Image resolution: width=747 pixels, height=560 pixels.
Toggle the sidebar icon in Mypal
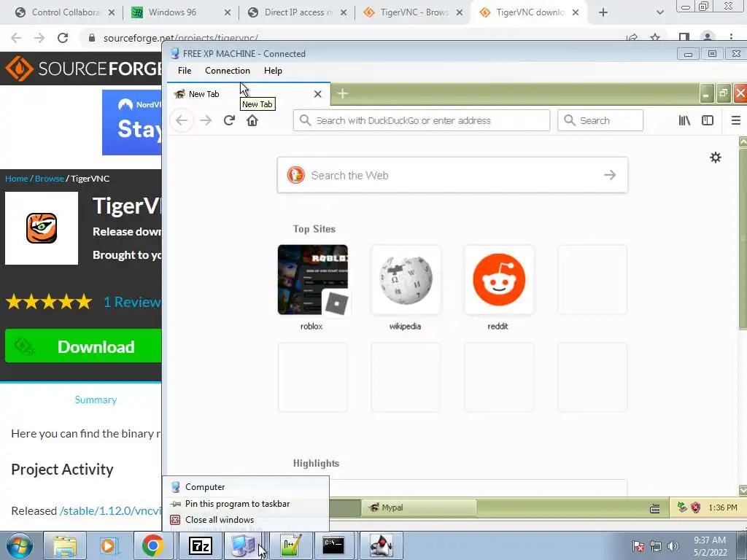(708, 120)
